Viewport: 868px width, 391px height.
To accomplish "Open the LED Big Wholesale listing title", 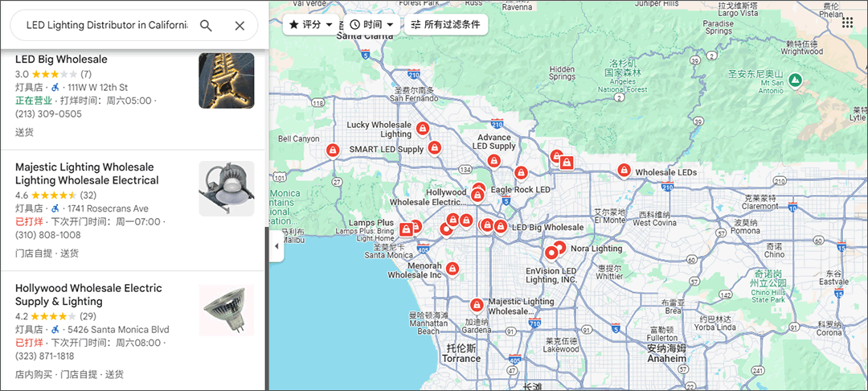I will pos(61,60).
